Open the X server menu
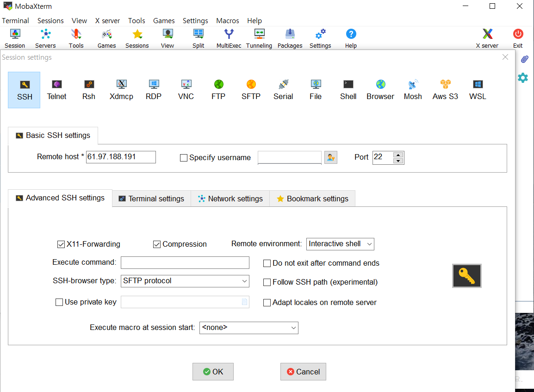Image resolution: width=534 pixels, height=392 pixels. click(107, 20)
